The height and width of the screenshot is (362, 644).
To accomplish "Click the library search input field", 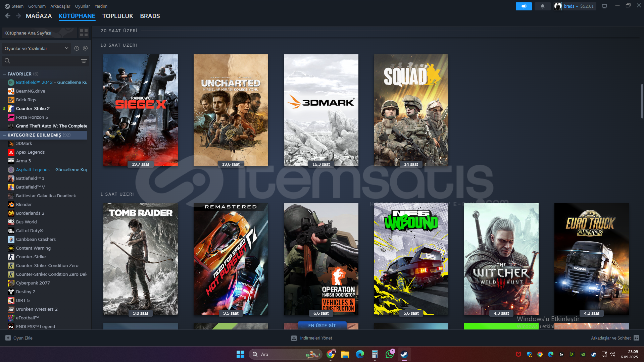I will click(x=45, y=61).
